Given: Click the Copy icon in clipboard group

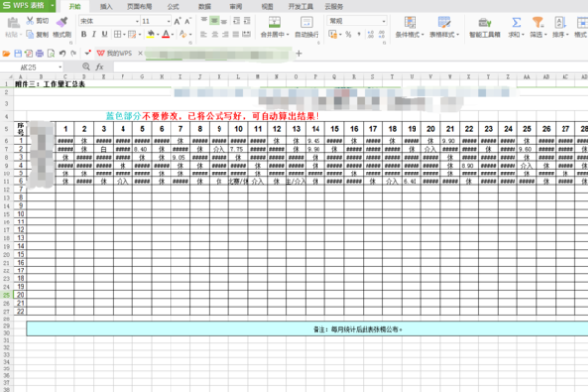Looking at the screenshot, I should pos(30,35).
